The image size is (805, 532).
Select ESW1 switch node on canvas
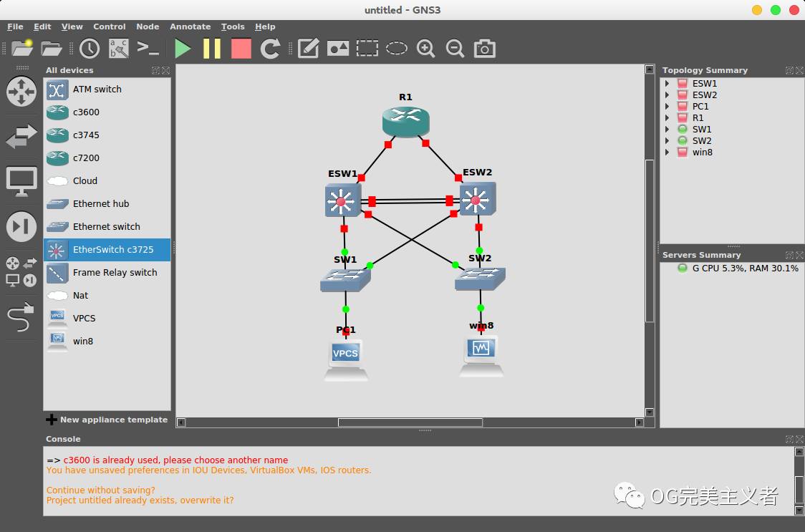click(342, 200)
